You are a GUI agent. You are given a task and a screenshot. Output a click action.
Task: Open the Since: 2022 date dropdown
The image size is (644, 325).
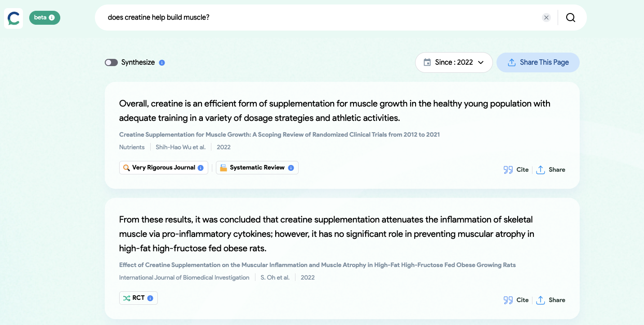click(x=453, y=62)
